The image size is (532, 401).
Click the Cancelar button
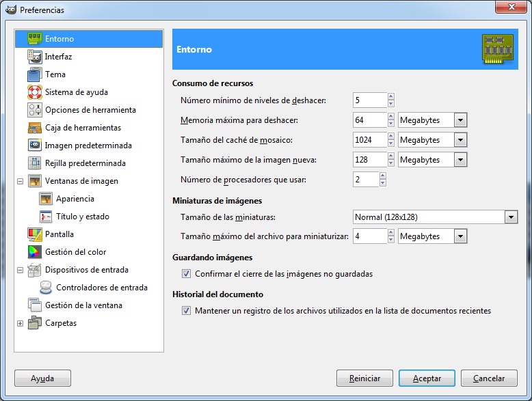tap(489, 378)
